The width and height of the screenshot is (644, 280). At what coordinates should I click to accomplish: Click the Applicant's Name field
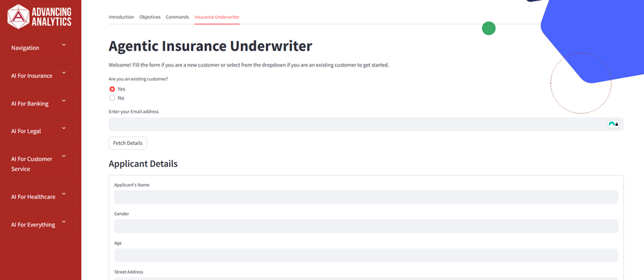366,197
